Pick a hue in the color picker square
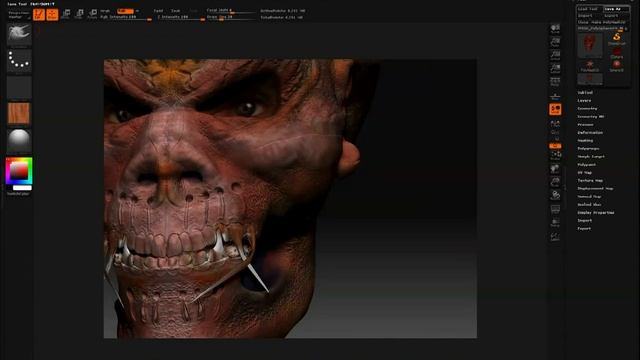 tap(19, 171)
